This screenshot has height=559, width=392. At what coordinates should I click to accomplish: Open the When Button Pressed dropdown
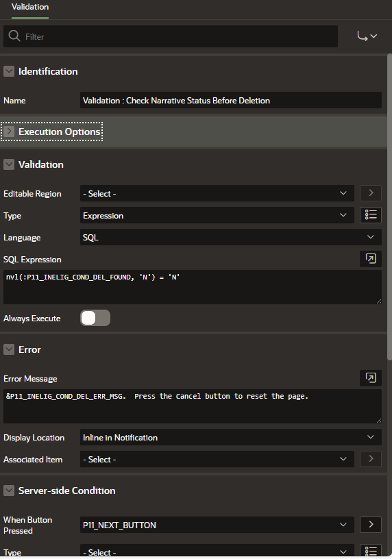(x=217, y=525)
